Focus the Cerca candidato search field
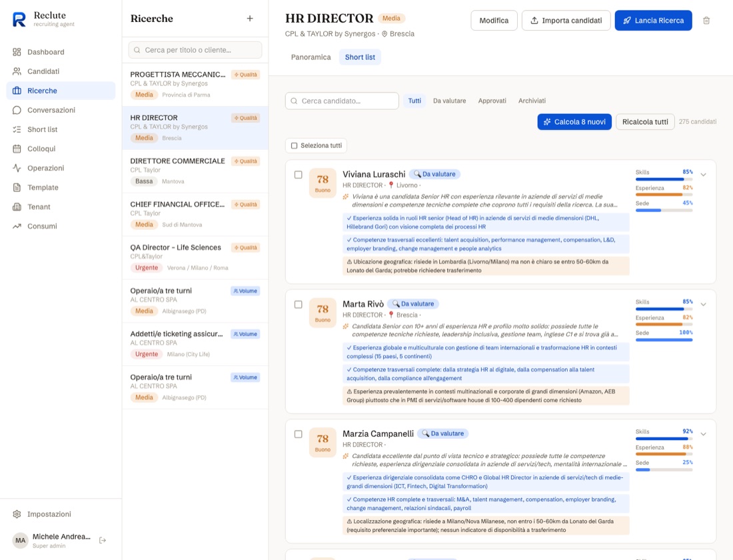The width and height of the screenshot is (733, 560). click(342, 101)
